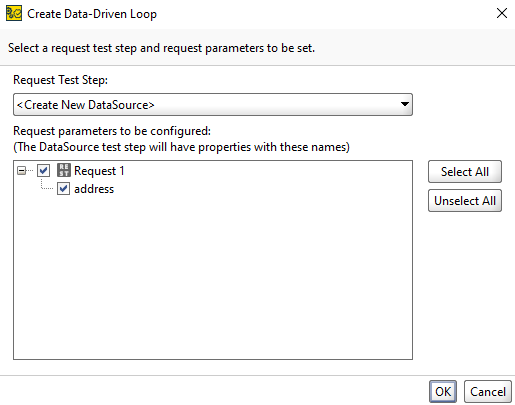Select the address tree item label

[x=94, y=189]
